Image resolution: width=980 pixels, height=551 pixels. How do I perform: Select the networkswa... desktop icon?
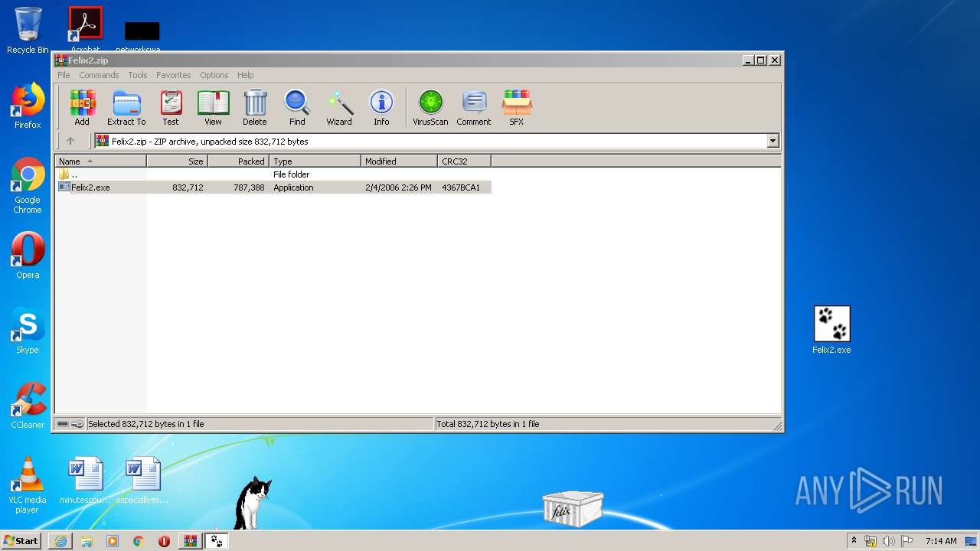pyautogui.click(x=142, y=36)
